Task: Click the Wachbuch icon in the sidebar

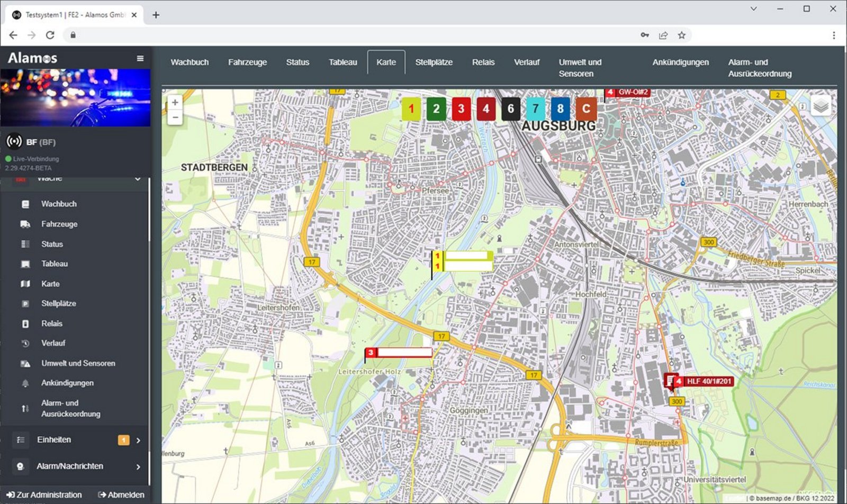Action: coord(25,204)
